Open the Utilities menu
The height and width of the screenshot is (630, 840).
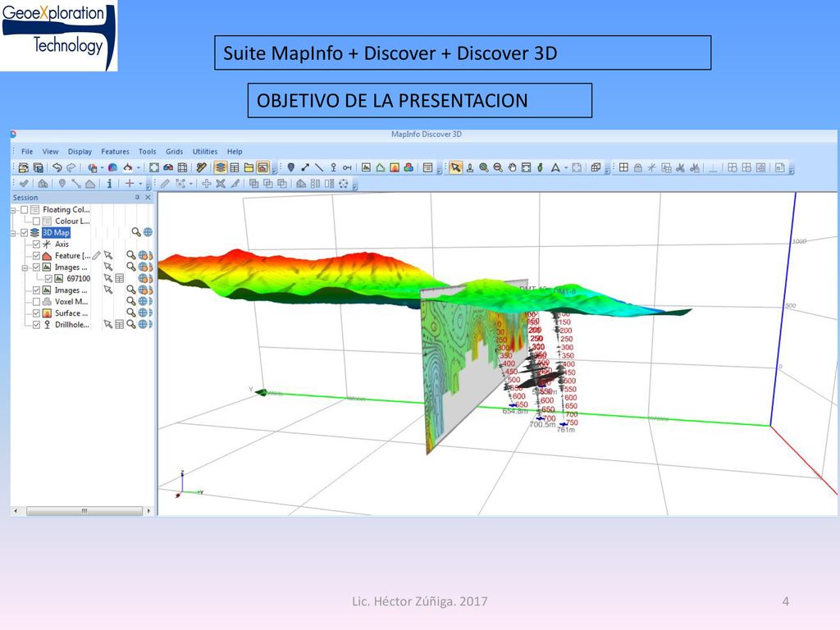pos(205,152)
